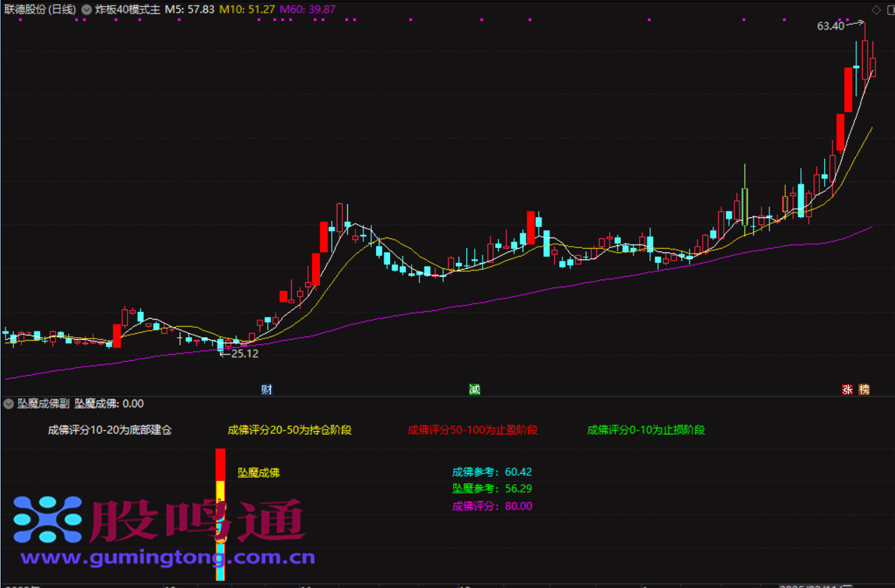
Task: Click the arrow pointing at 63.40 high
Action: pos(855,25)
